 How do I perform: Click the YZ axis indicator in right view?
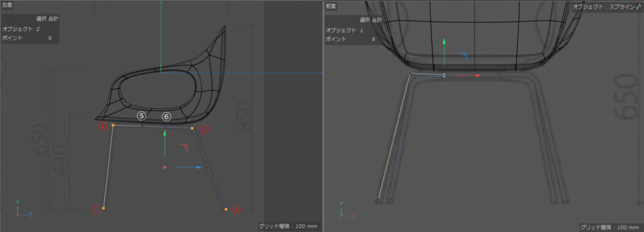24,208
